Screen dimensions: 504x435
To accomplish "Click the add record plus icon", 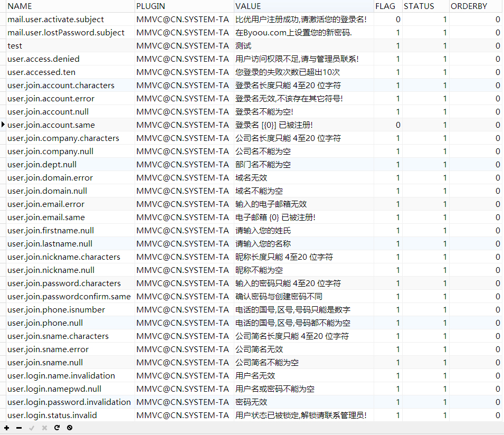I will 7,428.
